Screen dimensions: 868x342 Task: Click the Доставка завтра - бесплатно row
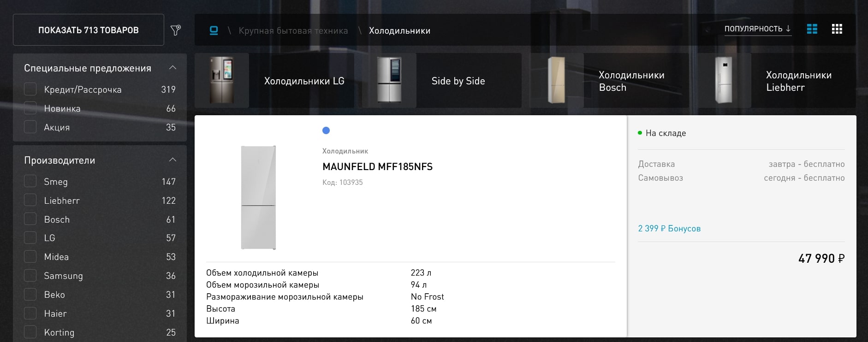click(x=741, y=164)
